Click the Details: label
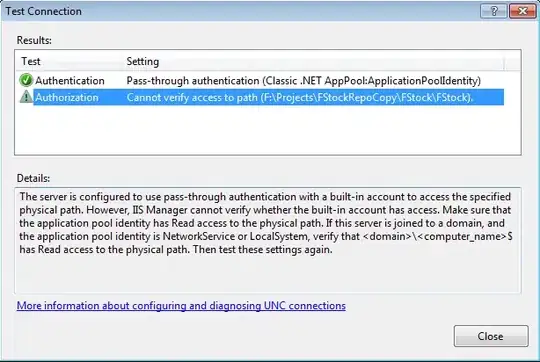This screenshot has height=362, width=540. click(33, 178)
